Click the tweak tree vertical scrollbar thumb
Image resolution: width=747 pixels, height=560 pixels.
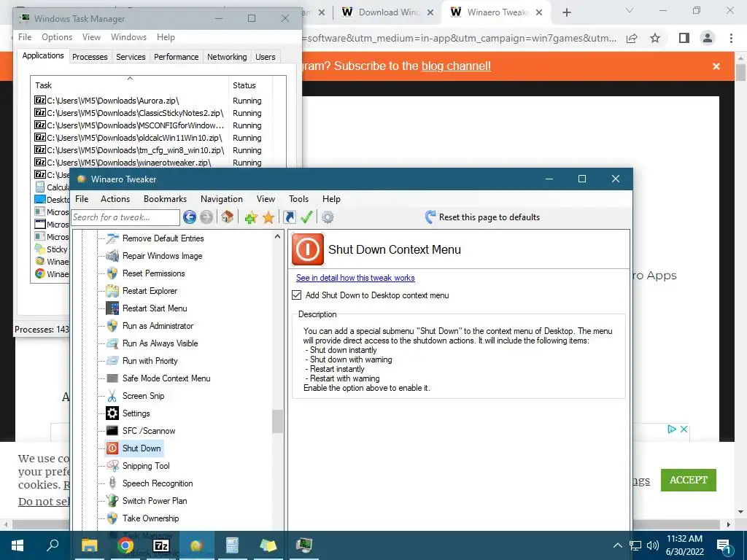tap(277, 421)
